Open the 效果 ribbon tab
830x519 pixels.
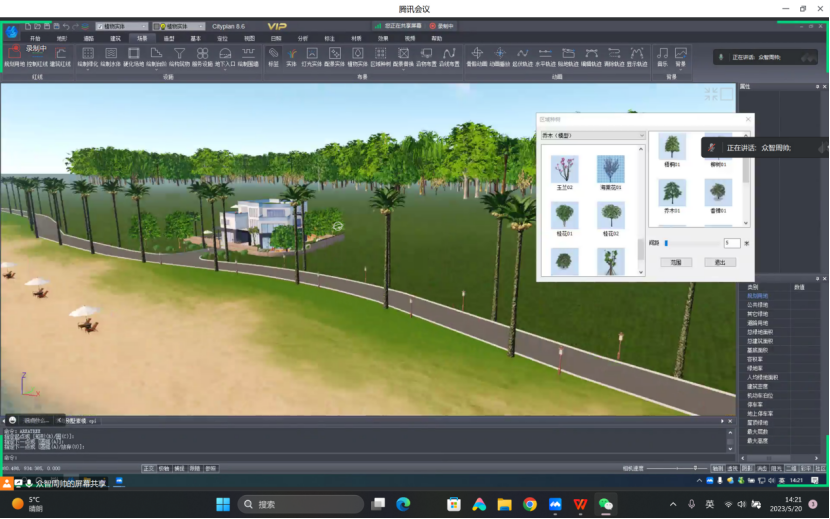[x=383, y=38]
